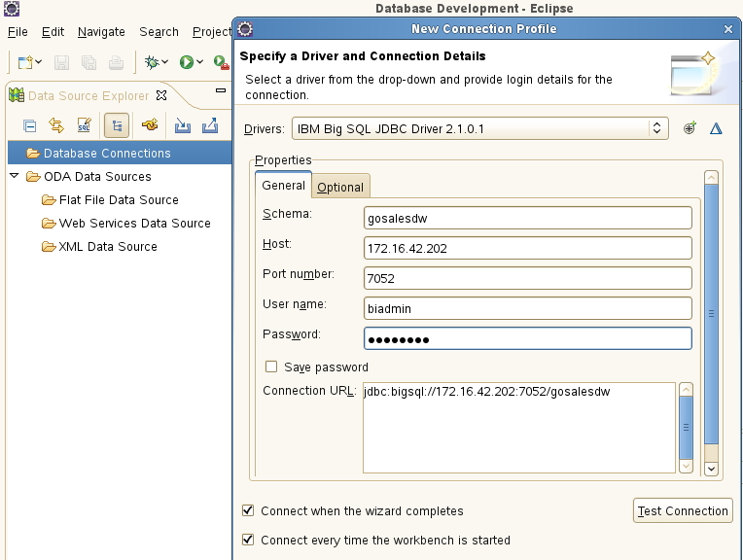Uncheck Connect every time workbench is started

[248, 540]
